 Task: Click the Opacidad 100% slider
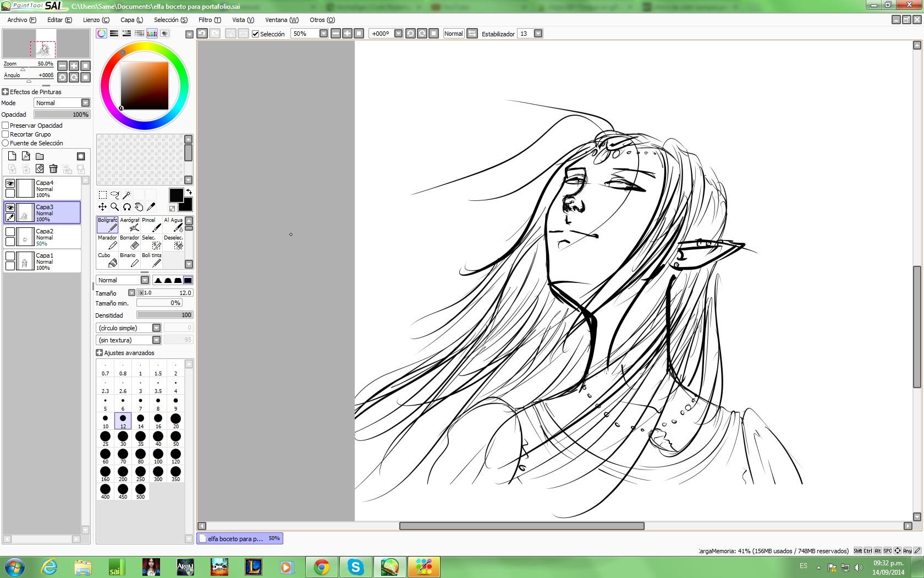(x=62, y=114)
